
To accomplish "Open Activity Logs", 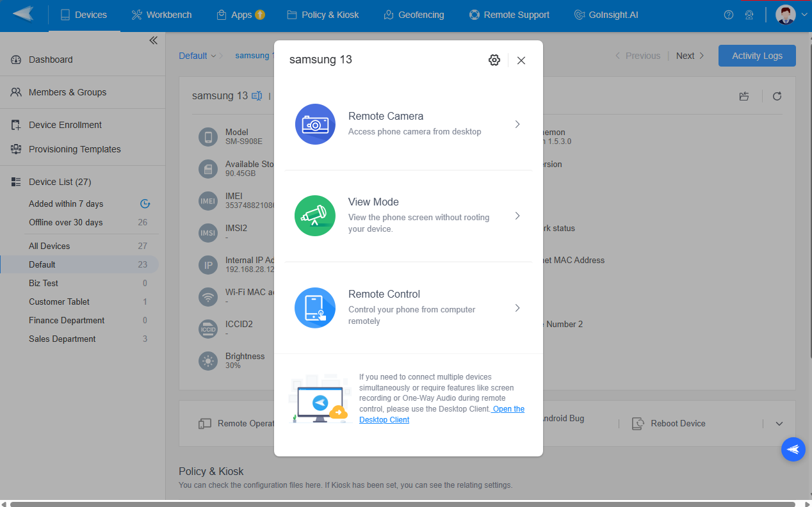I will tap(757, 56).
